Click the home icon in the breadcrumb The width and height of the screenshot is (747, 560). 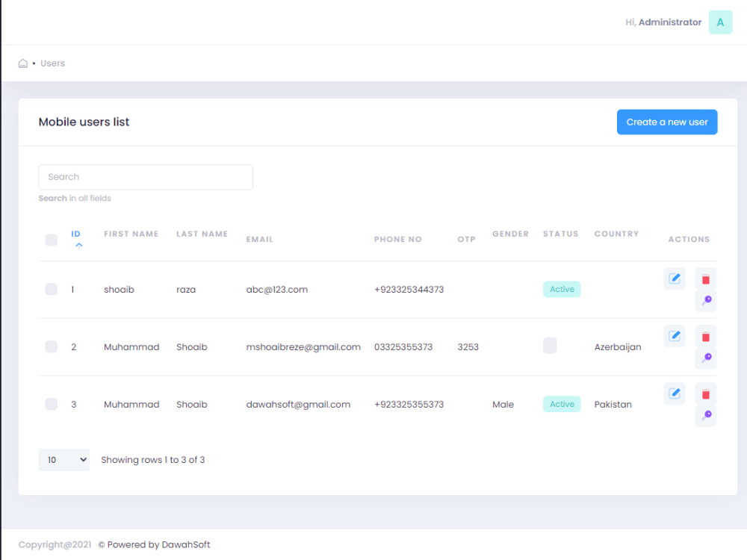[x=22, y=63]
